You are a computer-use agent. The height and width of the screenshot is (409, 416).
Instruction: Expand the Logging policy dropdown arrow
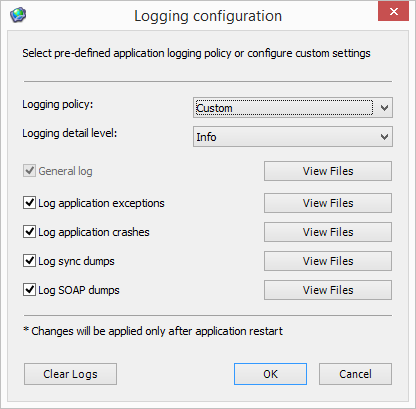384,108
